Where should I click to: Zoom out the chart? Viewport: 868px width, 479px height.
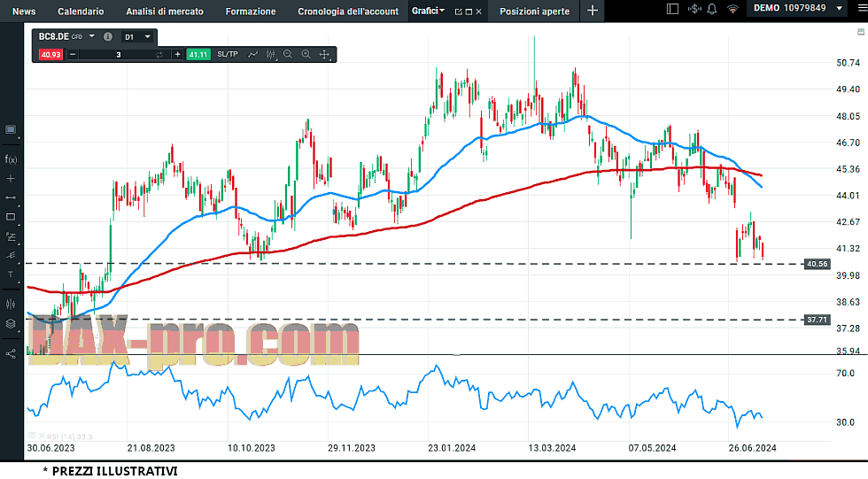pos(288,54)
